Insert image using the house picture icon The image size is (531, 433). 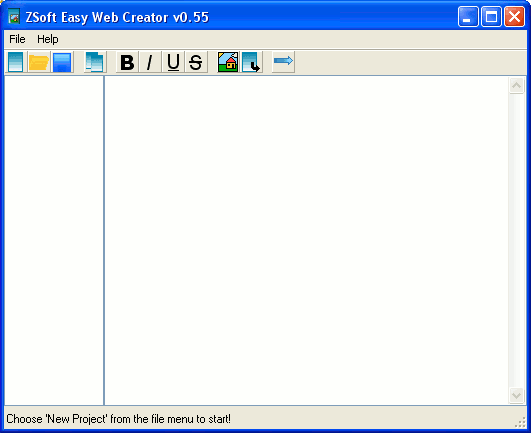[228, 62]
